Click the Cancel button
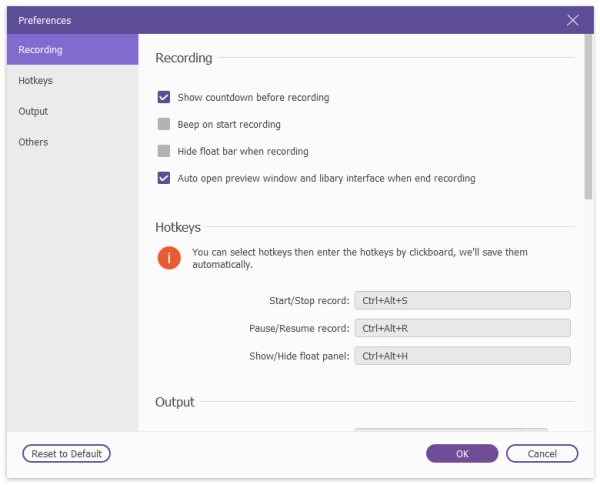 [542, 453]
